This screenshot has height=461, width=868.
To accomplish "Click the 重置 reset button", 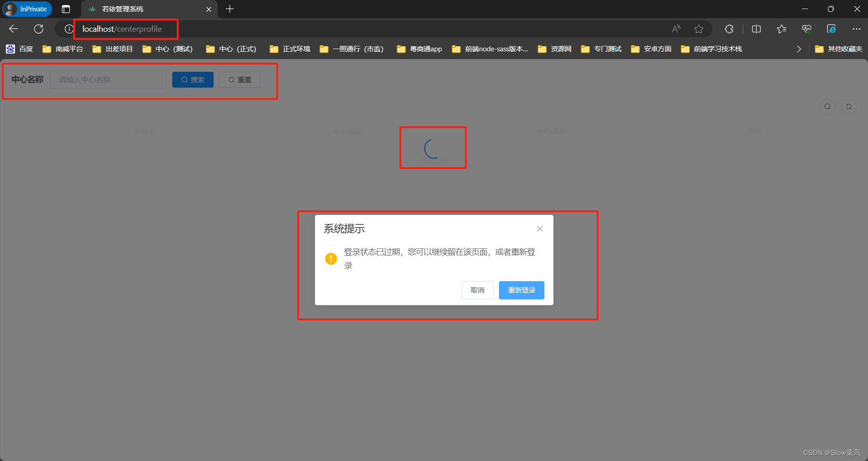I will pyautogui.click(x=239, y=80).
